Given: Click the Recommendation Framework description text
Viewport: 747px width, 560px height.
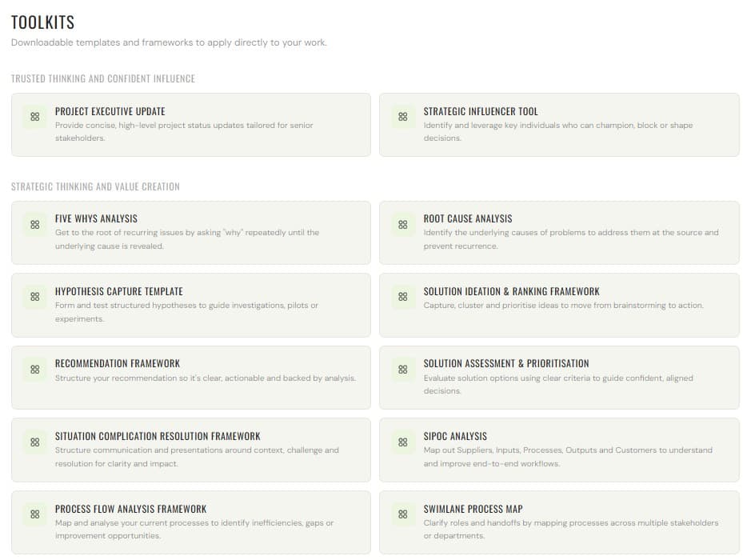Looking at the screenshot, I should point(205,378).
